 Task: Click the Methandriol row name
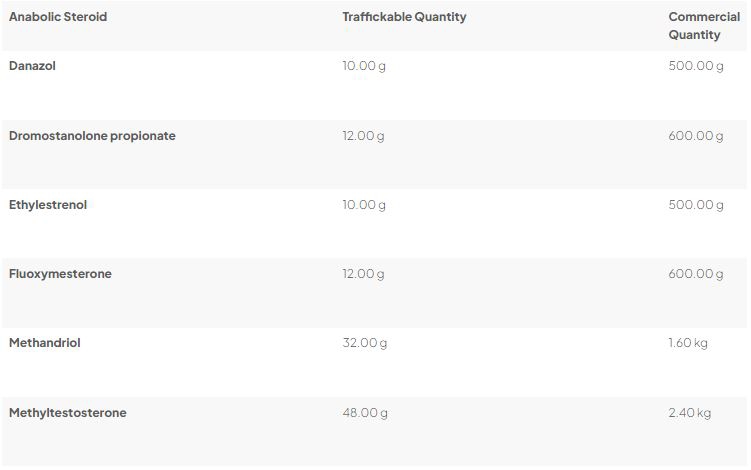(x=45, y=343)
